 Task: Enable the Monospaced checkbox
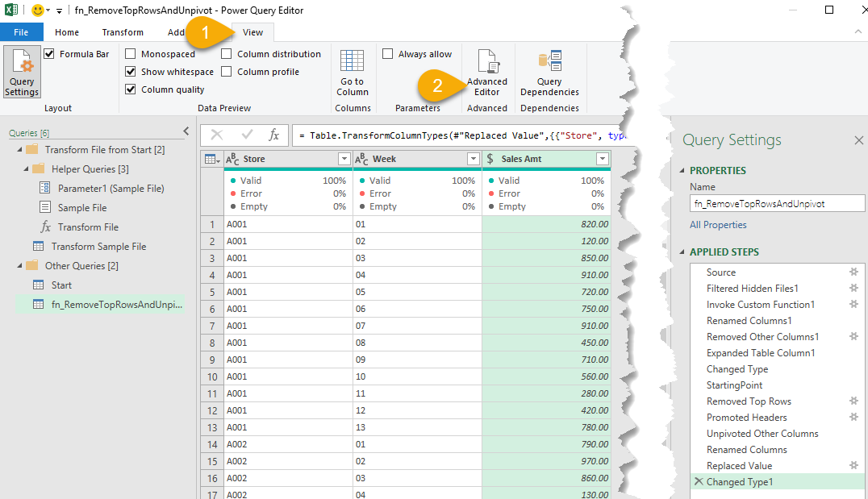click(x=131, y=54)
